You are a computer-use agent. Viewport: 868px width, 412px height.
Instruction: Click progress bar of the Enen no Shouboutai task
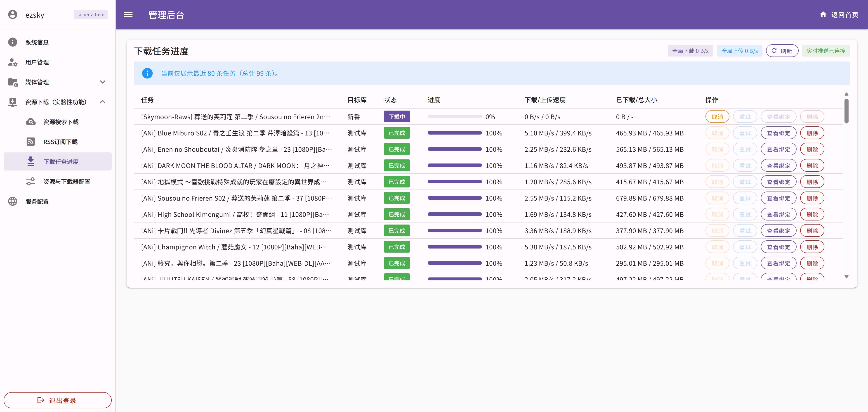pos(454,149)
